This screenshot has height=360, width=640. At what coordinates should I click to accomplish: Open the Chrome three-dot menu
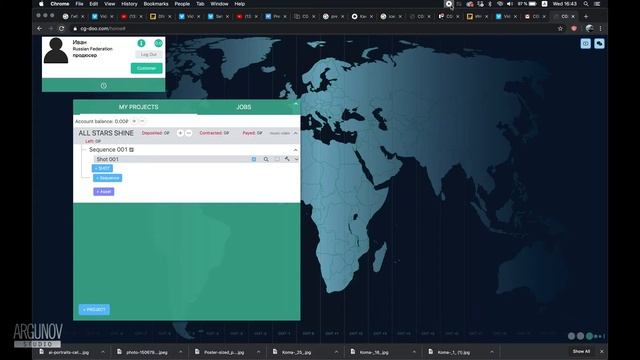600,29
